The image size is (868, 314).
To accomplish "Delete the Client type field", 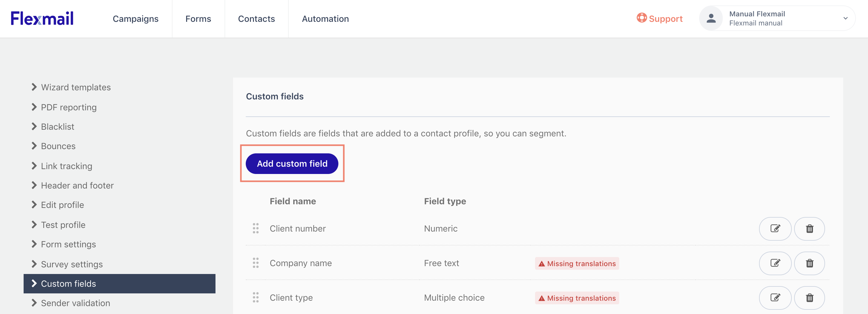I will point(809,297).
